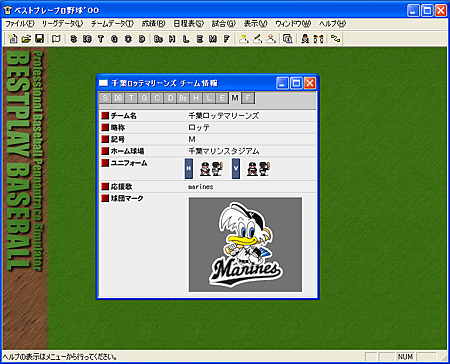
Task: Minimize the team info child window
Action: [282, 83]
